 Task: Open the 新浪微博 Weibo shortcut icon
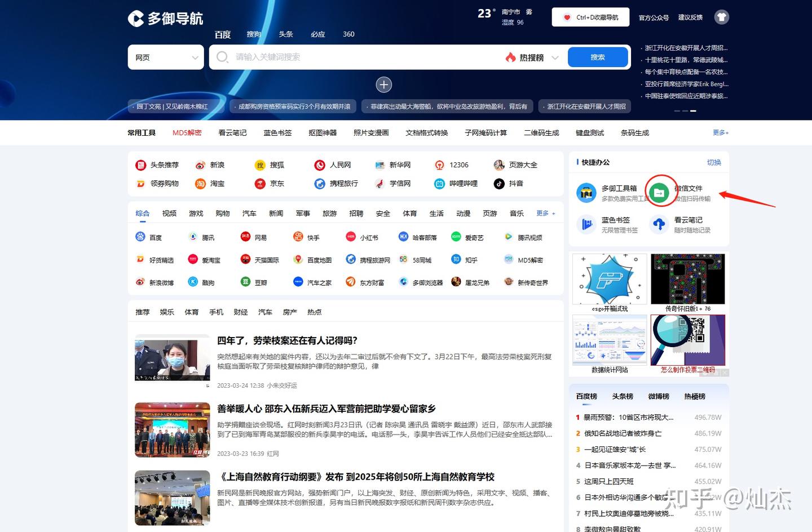pos(141,282)
